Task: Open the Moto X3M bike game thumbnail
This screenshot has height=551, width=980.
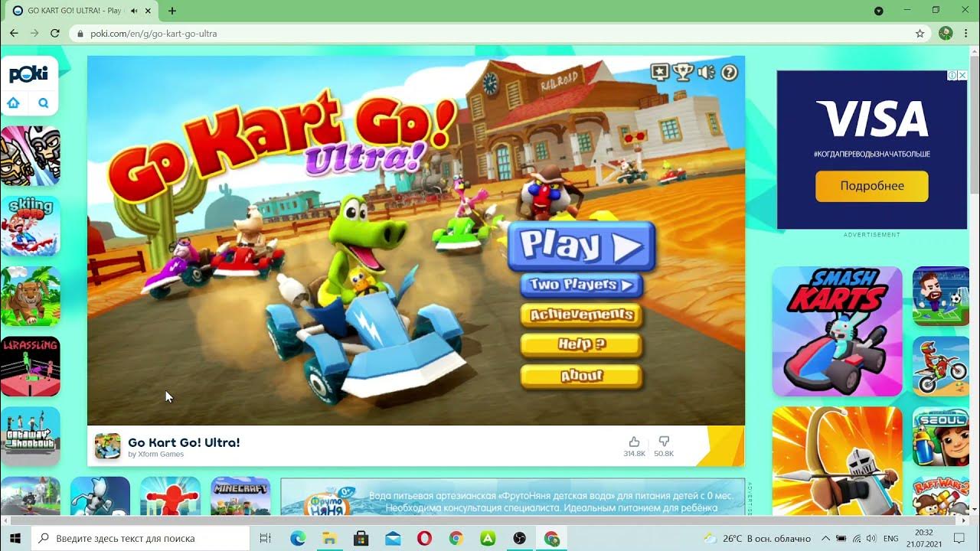Action: pos(942,366)
